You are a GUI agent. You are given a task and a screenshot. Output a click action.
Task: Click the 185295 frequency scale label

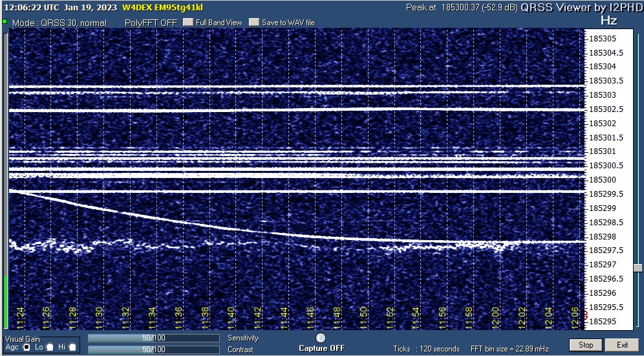point(603,321)
